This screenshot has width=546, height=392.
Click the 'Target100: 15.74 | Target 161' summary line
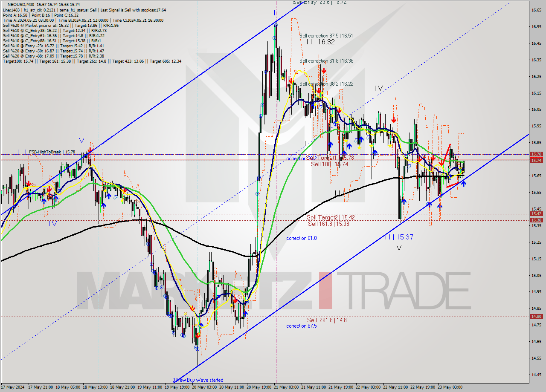pyautogui.click(x=92, y=61)
